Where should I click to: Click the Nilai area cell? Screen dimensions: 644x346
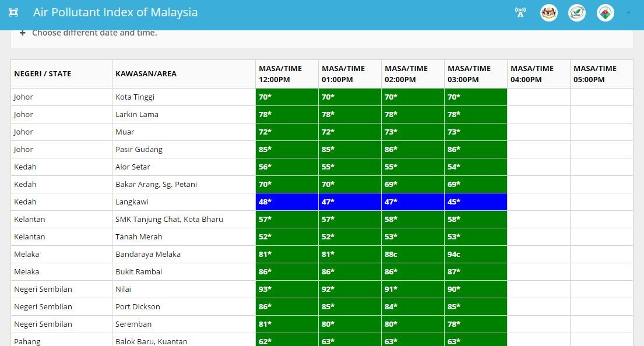tap(184, 289)
